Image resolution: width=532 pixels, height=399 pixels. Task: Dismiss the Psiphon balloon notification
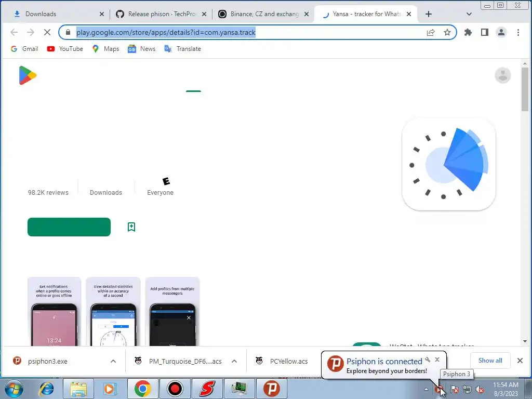click(x=437, y=360)
